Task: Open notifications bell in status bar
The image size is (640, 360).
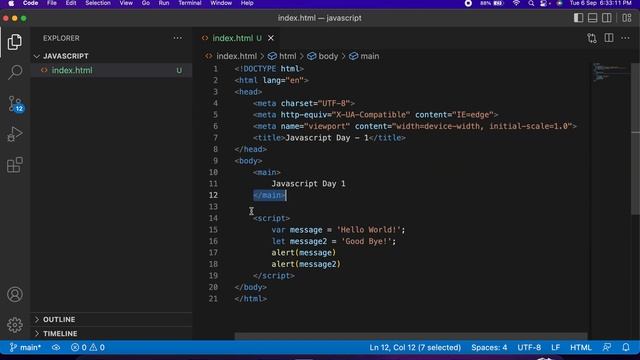Action: [626, 347]
